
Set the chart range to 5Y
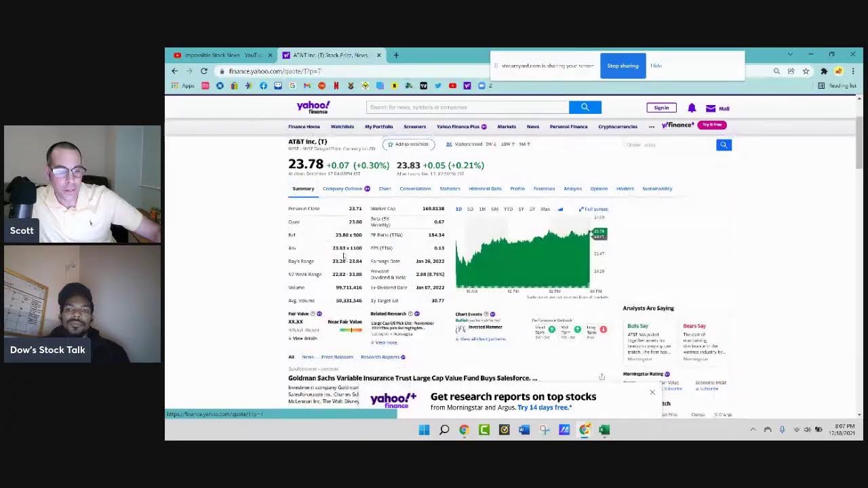pos(532,209)
